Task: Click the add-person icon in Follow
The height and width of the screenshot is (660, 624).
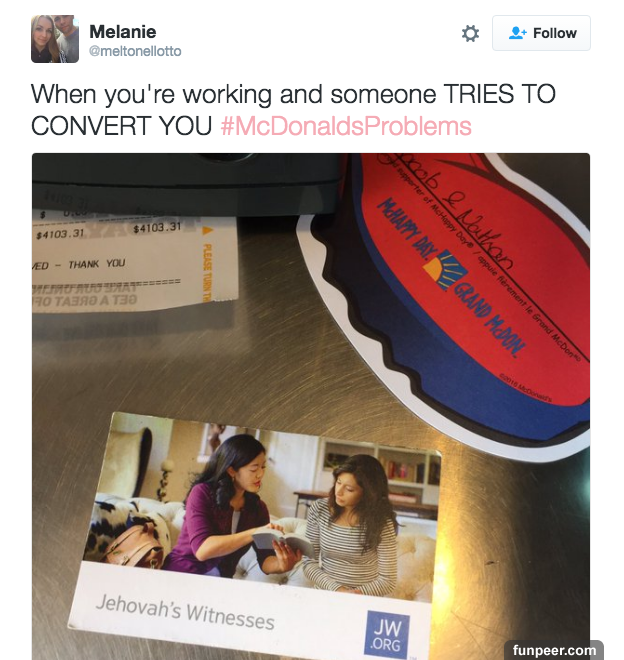Action: [x=517, y=33]
